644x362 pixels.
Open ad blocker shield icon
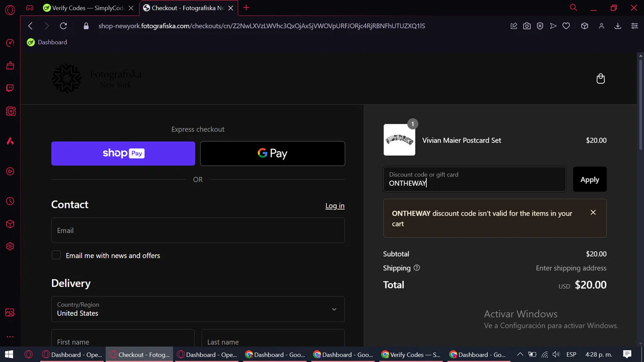540,26
